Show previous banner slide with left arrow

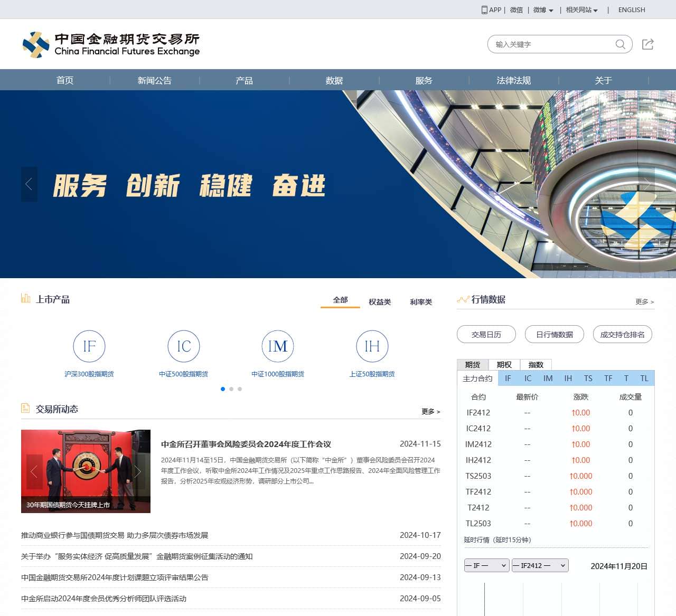tap(29, 184)
